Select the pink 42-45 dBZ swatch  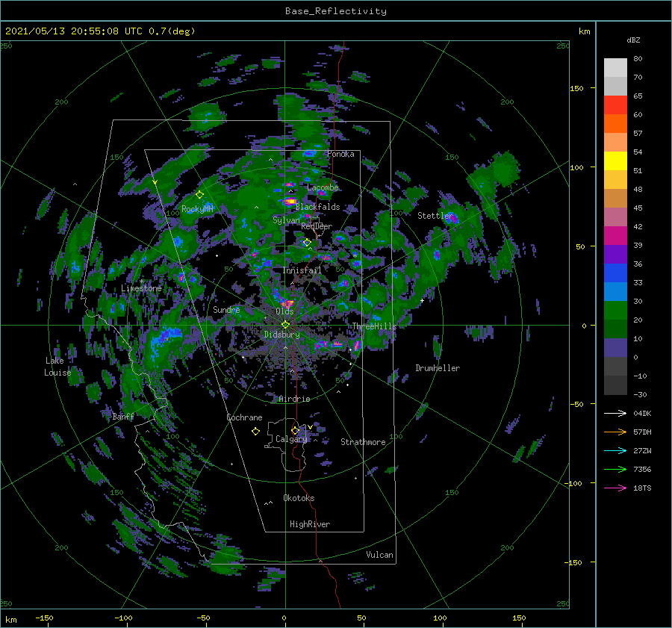point(615,217)
